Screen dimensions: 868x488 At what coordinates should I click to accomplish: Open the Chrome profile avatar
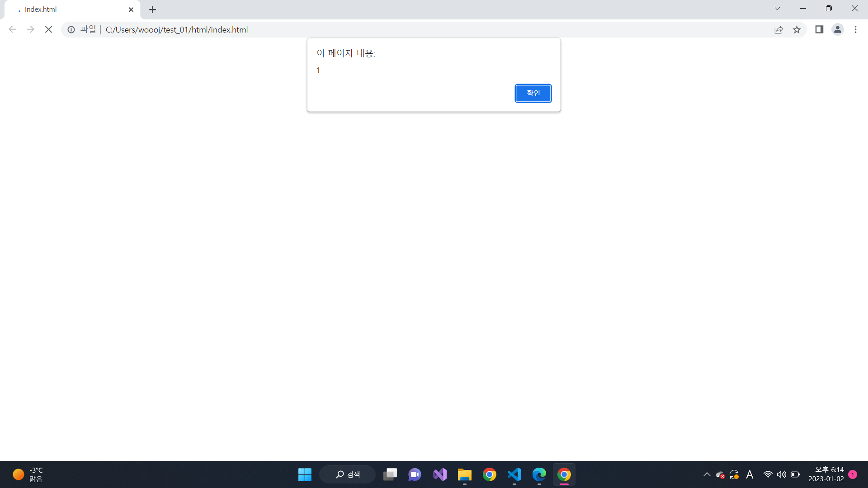tap(837, 30)
